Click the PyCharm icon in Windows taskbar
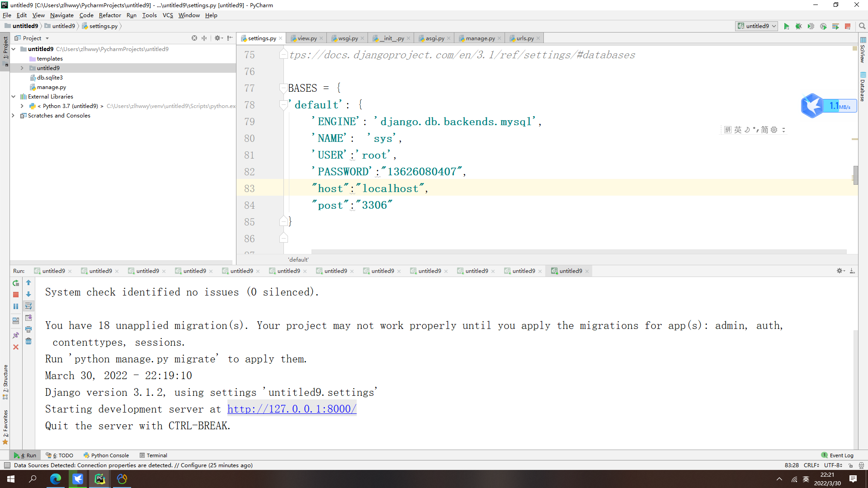This screenshot has height=488, width=868. click(100, 479)
